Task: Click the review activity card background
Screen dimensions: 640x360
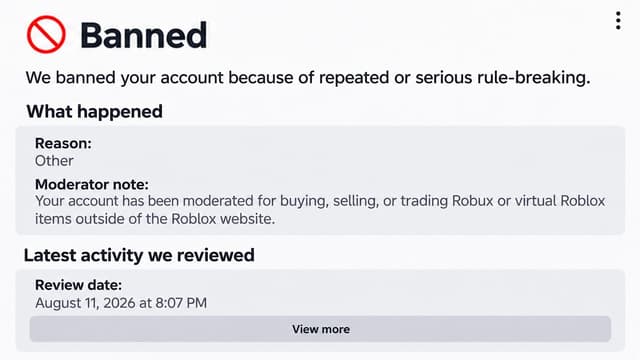Action: (320, 310)
